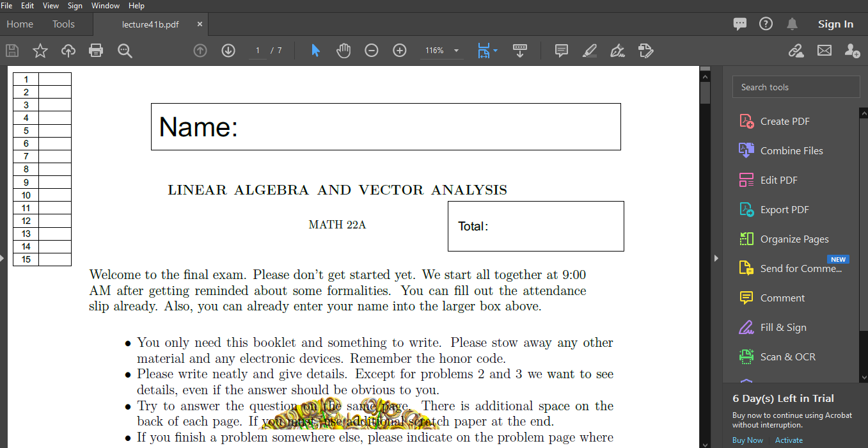Open the File menu
This screenshot has width=868, height=448.
coord(7,5)
